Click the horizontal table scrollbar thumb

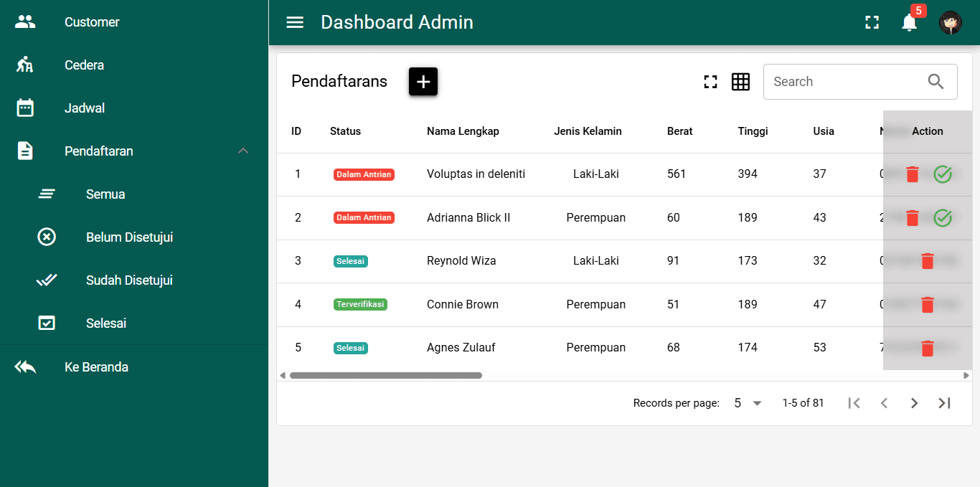[386, 375]
